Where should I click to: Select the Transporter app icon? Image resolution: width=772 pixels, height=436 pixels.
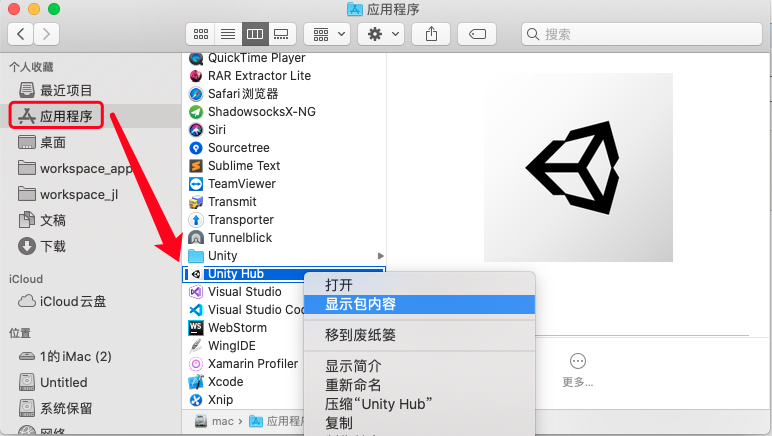196,219
